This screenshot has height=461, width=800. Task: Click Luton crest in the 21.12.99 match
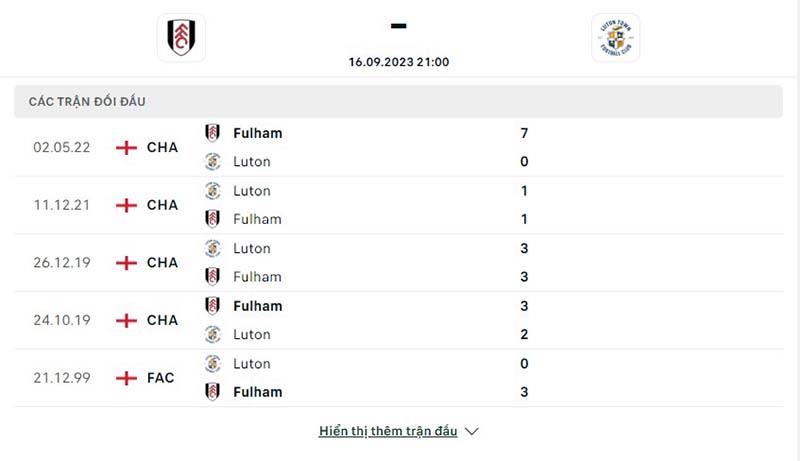(x=213, y=364)
